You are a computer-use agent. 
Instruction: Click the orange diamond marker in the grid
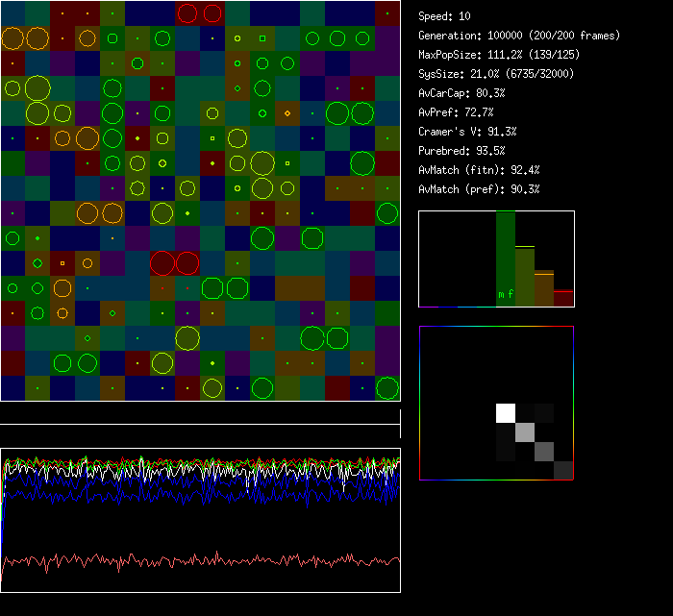[287, 113]
